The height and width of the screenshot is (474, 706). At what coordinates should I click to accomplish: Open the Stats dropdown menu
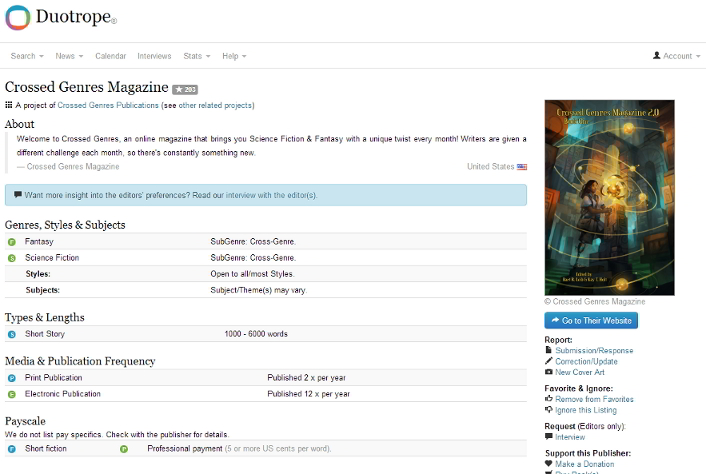[197, 56]
